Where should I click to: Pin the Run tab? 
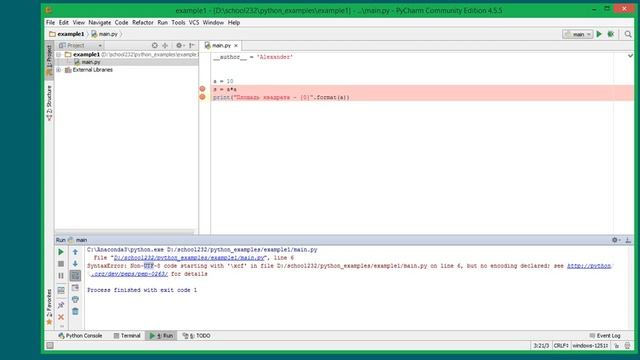coord(61,305)
